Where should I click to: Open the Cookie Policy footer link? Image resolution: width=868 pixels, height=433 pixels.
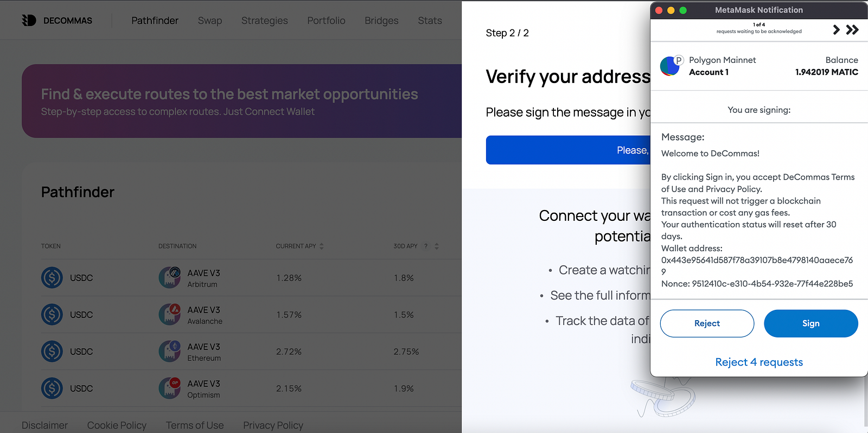point(117,425)
